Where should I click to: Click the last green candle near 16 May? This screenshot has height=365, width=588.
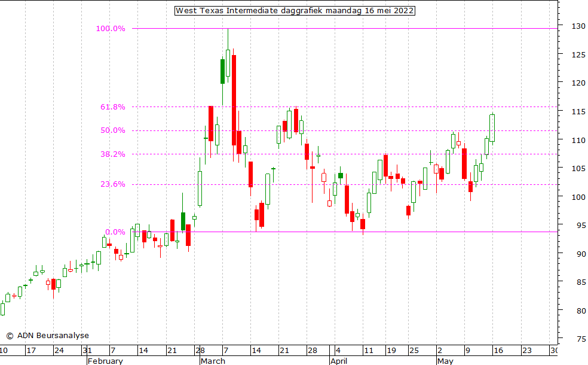coord(492,128)
